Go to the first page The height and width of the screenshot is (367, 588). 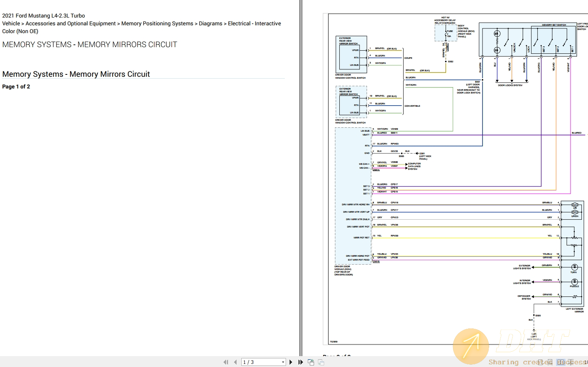pos(226,362)
